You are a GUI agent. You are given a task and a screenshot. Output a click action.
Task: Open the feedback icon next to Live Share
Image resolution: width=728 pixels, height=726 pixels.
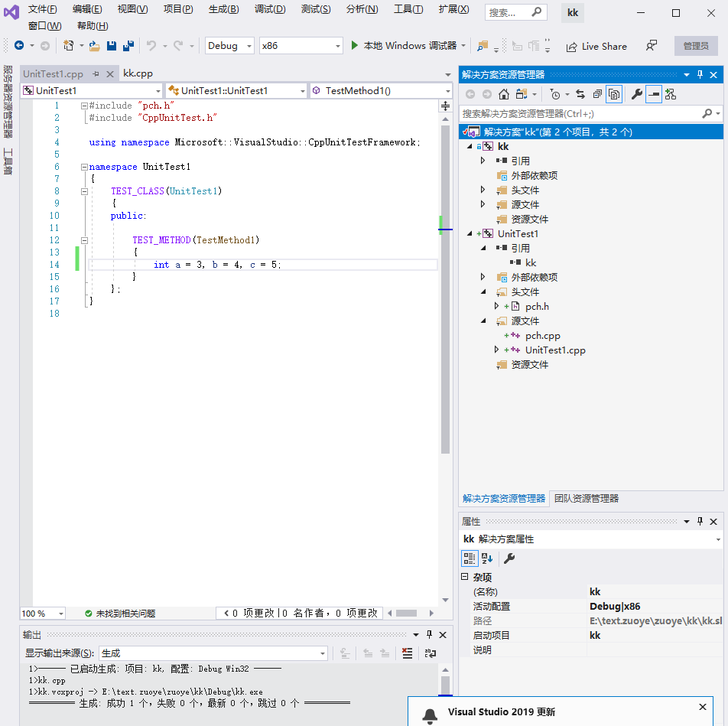tap(651, 46)
